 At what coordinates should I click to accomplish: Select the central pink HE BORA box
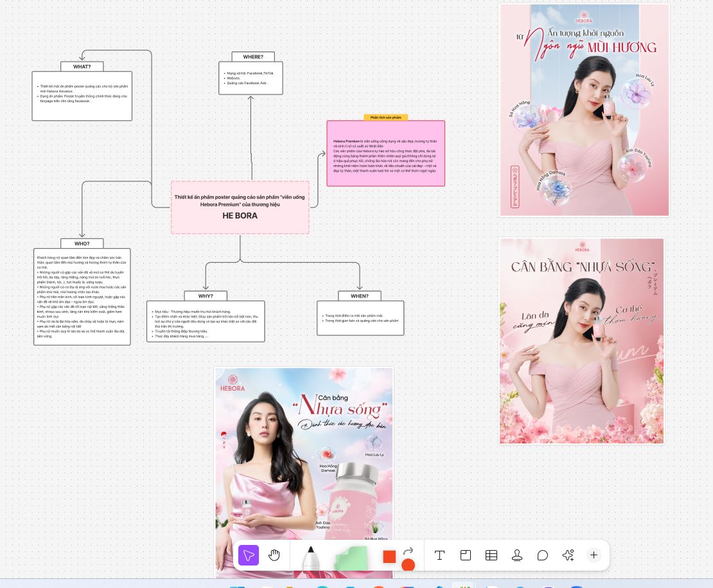[240, 208]
